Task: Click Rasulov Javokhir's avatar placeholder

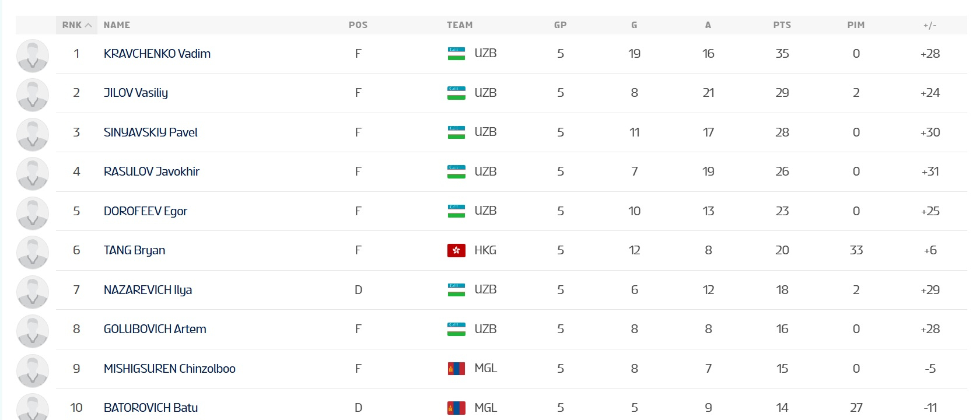Action: coord(33,173)
